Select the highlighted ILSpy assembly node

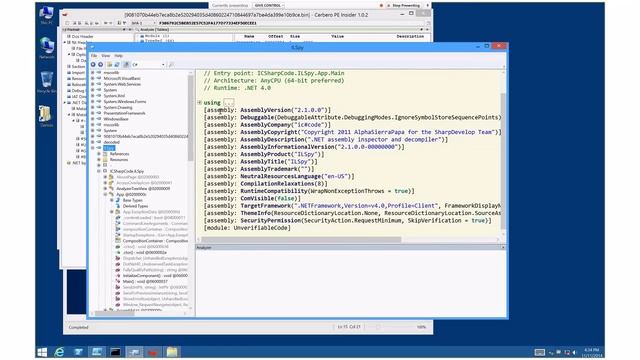click(109, 148)
